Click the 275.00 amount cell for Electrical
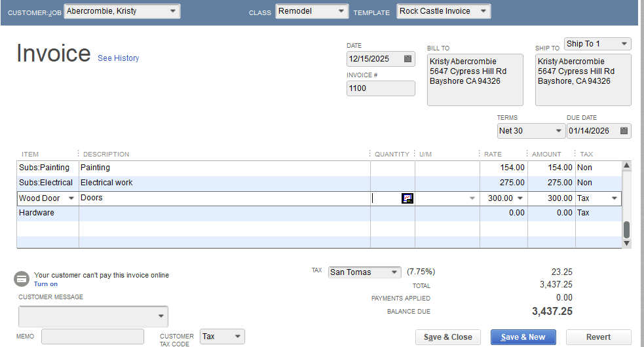This screenshot has height=347, width=644. 552,183
